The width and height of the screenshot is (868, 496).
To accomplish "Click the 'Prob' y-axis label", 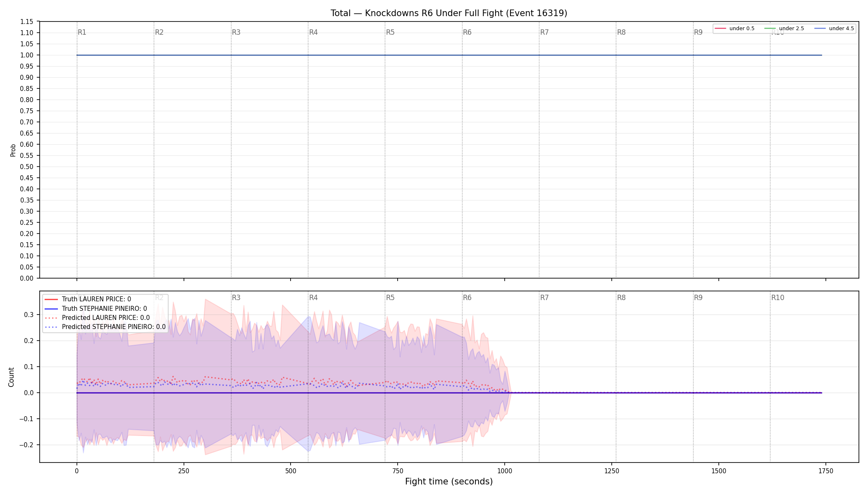I will coord(13,150).
